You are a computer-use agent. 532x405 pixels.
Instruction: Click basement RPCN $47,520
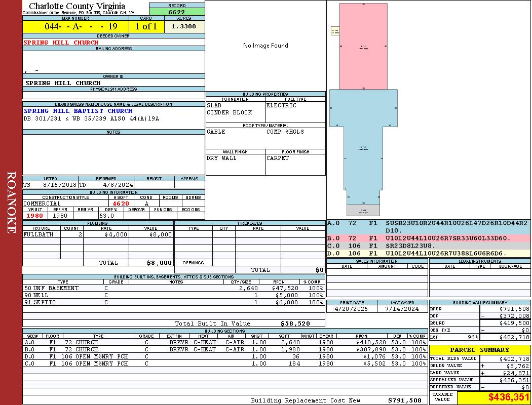285,288
